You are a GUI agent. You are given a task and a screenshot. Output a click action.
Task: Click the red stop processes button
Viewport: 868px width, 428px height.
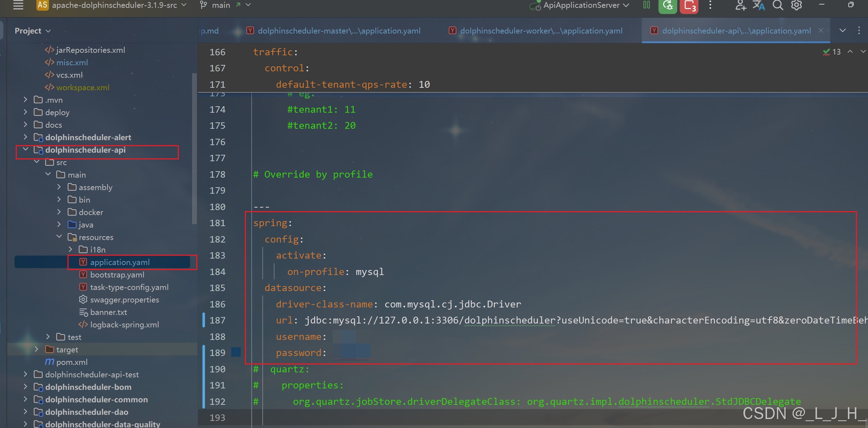coord(688,6)
